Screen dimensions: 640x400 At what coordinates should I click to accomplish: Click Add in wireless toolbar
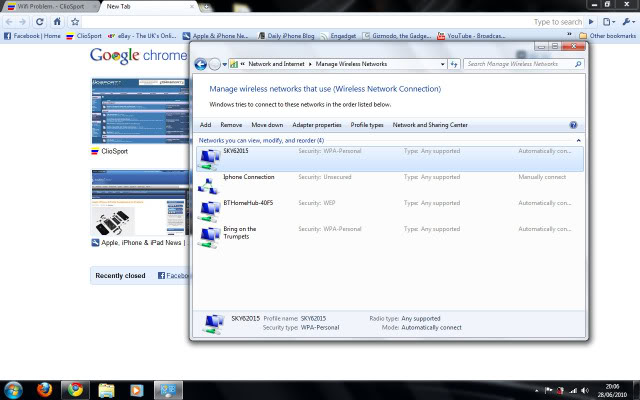[205, 125]
